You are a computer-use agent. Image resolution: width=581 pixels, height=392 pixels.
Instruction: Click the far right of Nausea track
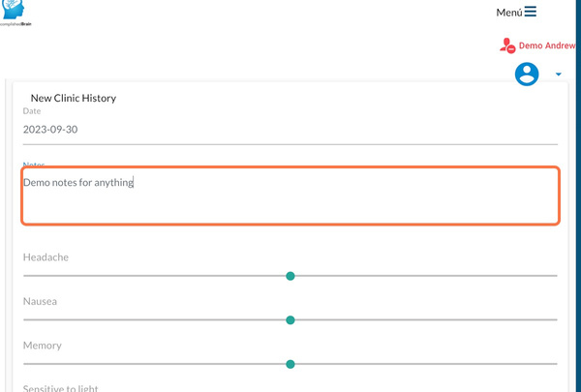pyautogui.click(x=555, y=319)
